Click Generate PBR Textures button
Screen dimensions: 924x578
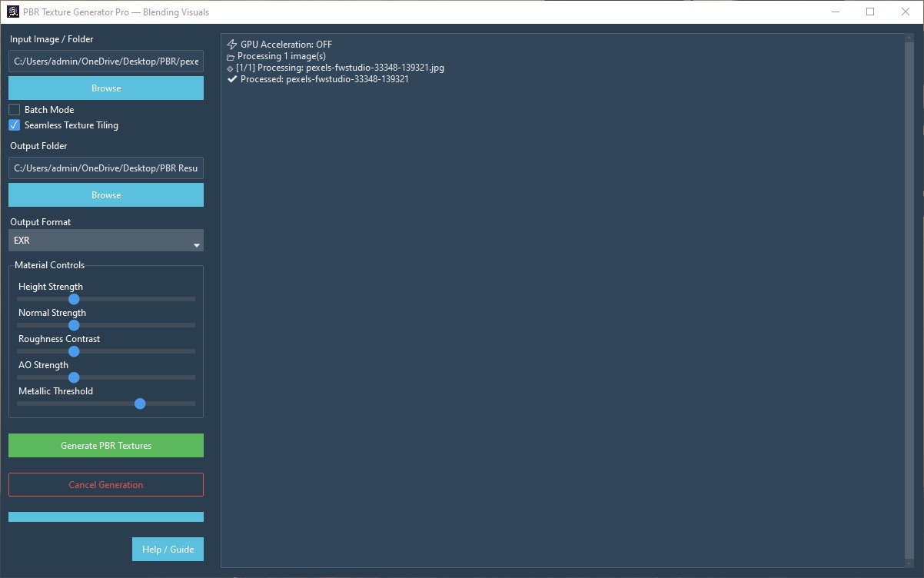point(106,446)
